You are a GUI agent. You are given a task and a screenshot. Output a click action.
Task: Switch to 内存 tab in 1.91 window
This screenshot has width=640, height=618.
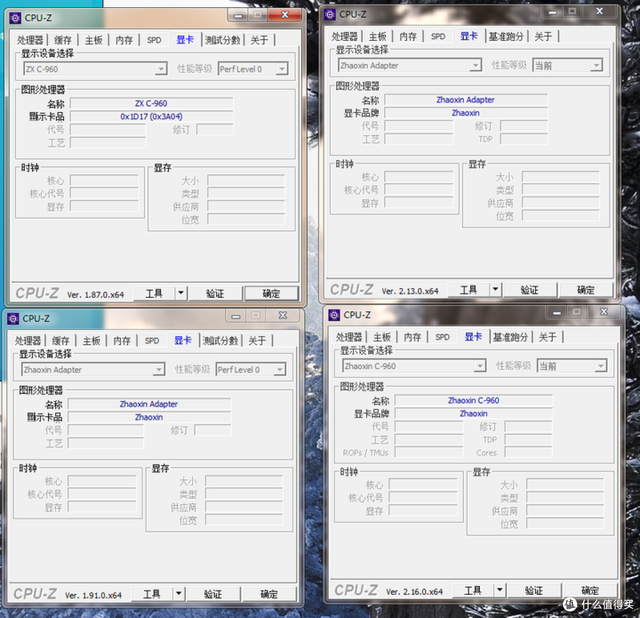(x=122, y=340)
